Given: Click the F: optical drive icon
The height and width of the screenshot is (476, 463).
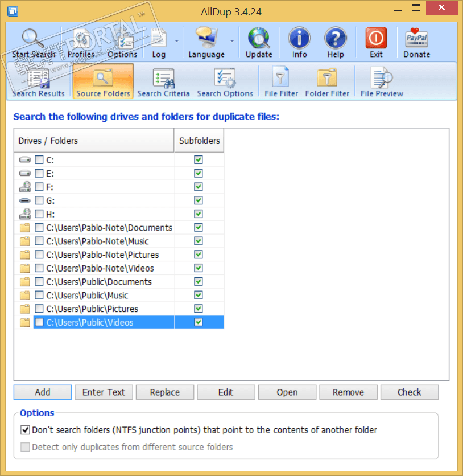Looking at the screenshot, I should 25,187.
